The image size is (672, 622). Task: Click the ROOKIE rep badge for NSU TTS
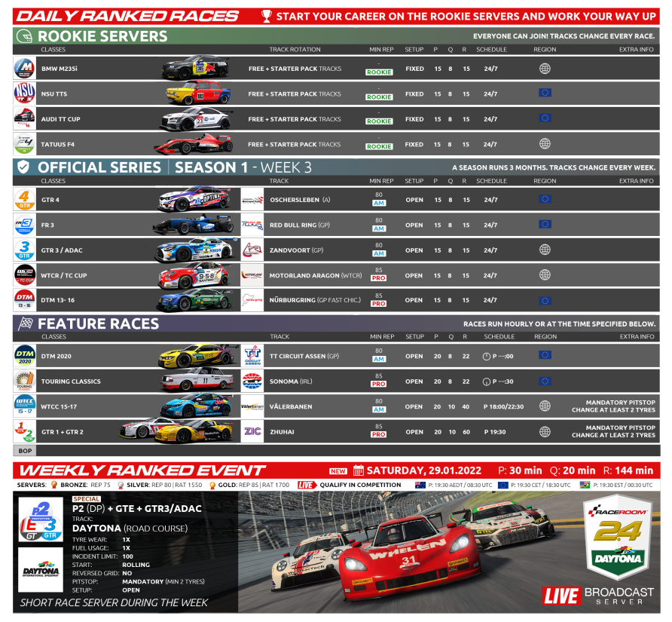(379, 97)
